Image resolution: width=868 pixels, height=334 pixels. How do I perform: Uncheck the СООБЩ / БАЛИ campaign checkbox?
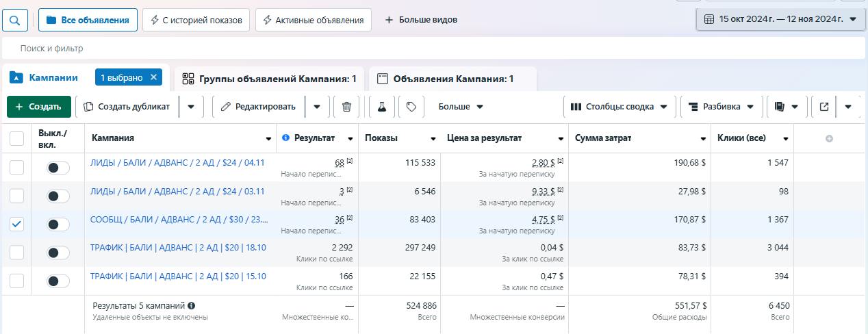(16, 224)
